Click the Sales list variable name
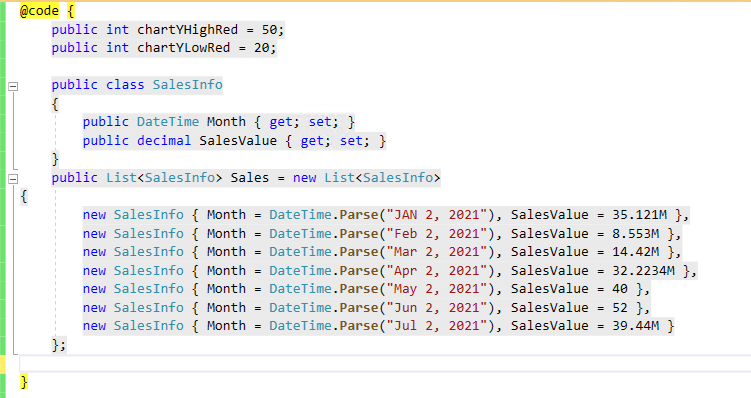This screenshot has width=751, height=398. (250, 178)
